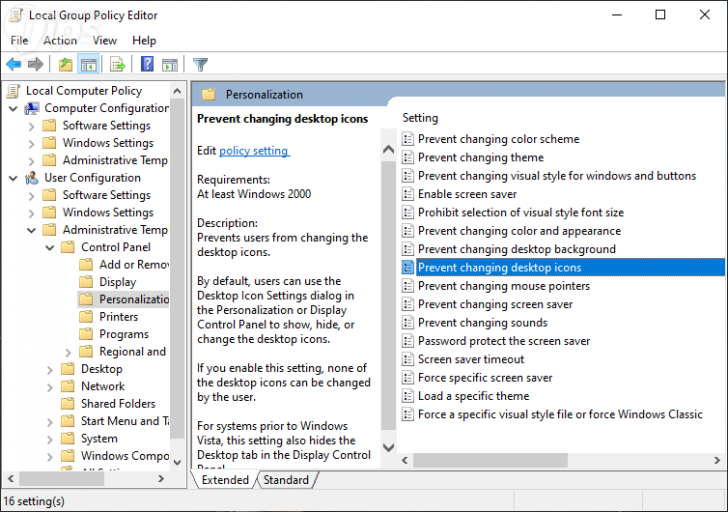728x512 pixels.
Task: Expand Windows Settings under Computer Configuration
Action: [31, 144]
